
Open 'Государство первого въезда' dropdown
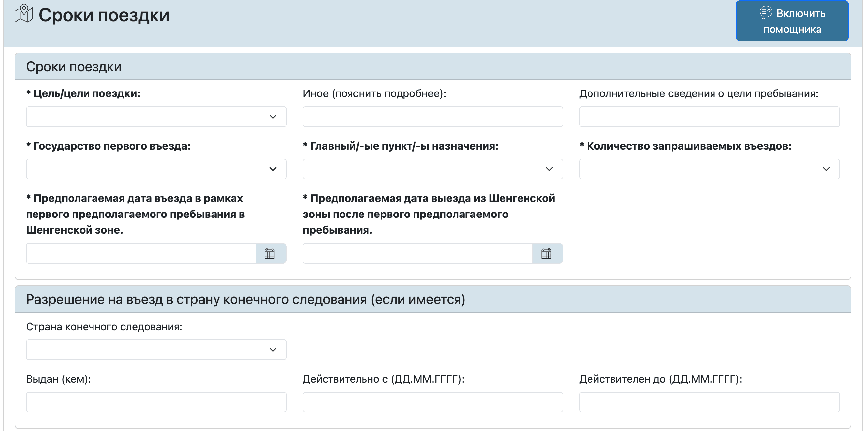[x=156, y=169]
